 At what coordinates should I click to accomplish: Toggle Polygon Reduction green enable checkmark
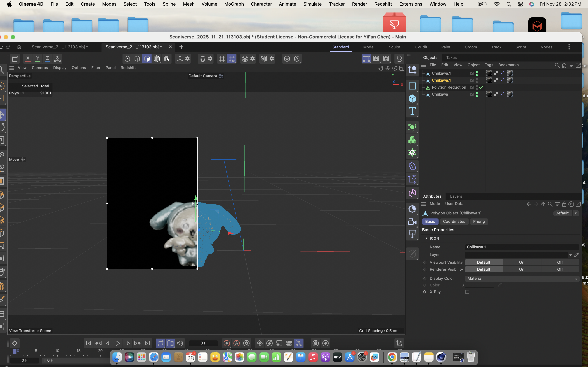(481, 87)
